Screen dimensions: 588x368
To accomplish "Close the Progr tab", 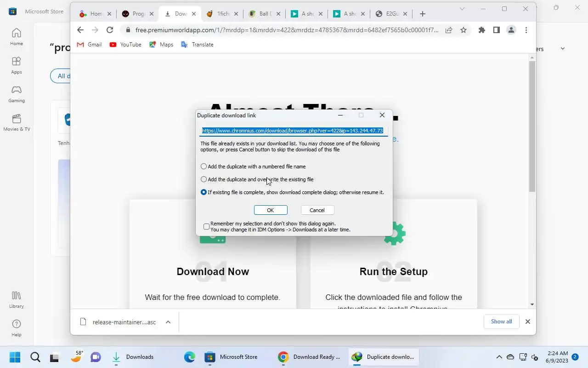I will (x=152, y=14).
